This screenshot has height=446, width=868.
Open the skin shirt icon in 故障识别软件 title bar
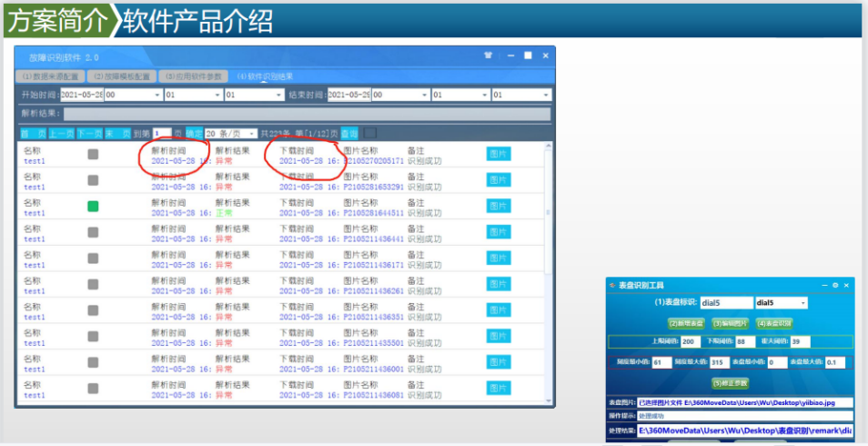488,56
